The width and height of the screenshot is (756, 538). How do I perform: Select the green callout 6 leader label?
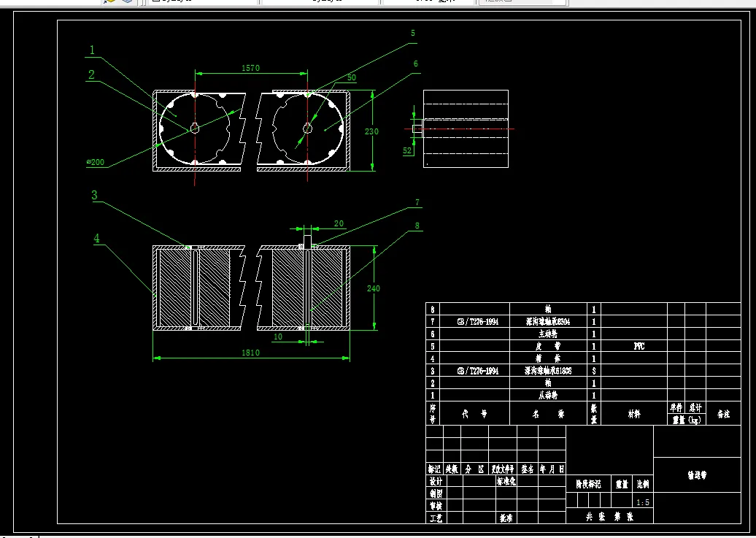tap(416, 64)
